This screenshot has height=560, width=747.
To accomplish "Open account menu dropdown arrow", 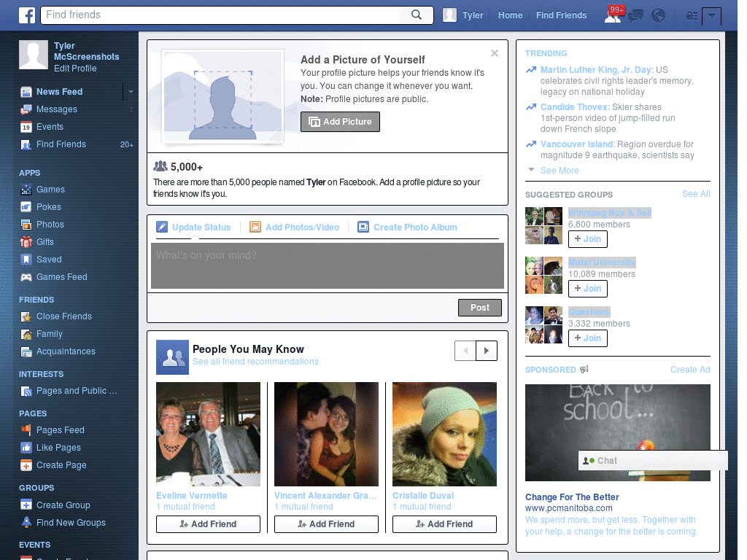I will pyautogui.click(x=711, y=16).
